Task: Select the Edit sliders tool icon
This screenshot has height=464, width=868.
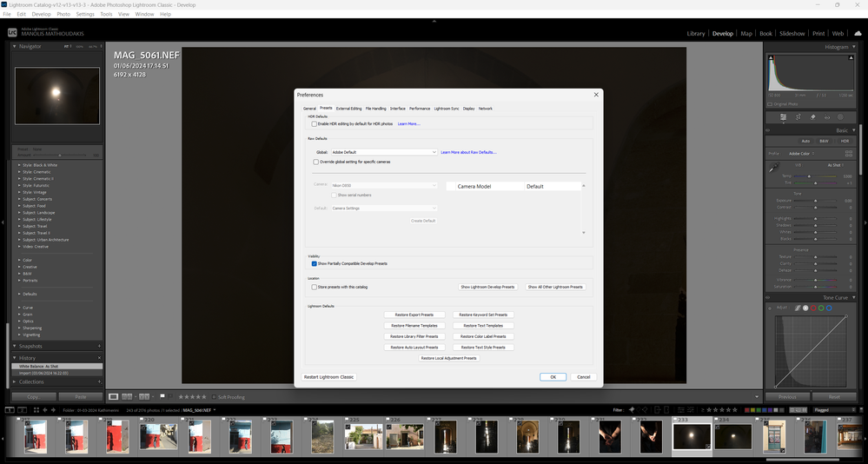Action: click(x=784, y=116)
